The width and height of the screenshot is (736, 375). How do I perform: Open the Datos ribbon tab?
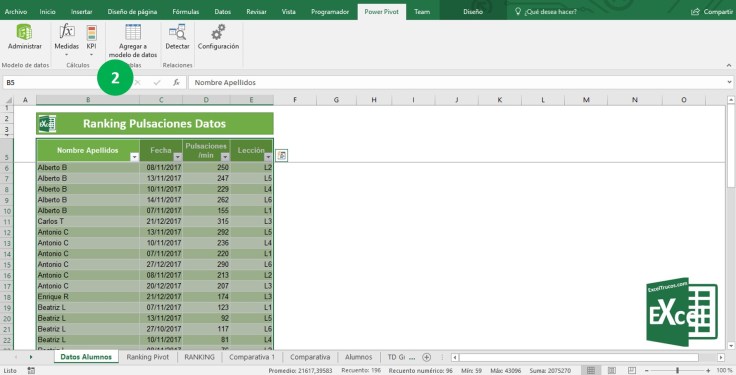(x=222, y=12)
